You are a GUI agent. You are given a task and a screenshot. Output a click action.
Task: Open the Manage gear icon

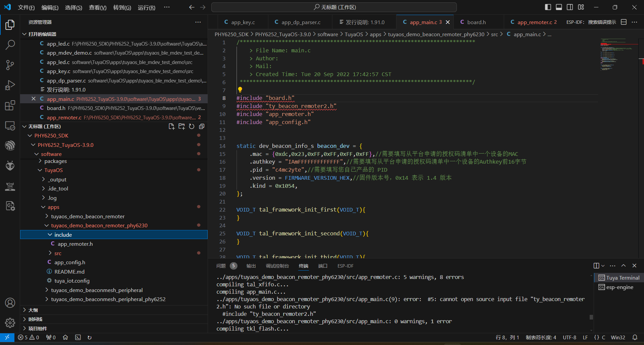(10, 323)
